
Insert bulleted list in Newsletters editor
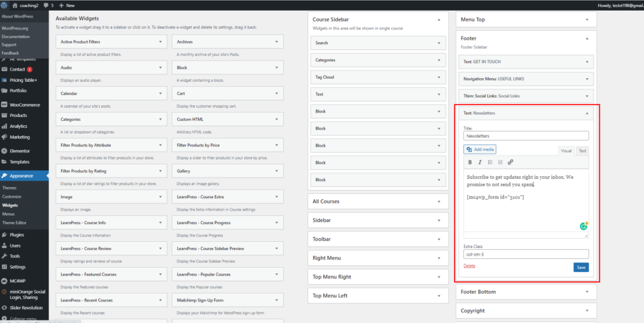490,162
